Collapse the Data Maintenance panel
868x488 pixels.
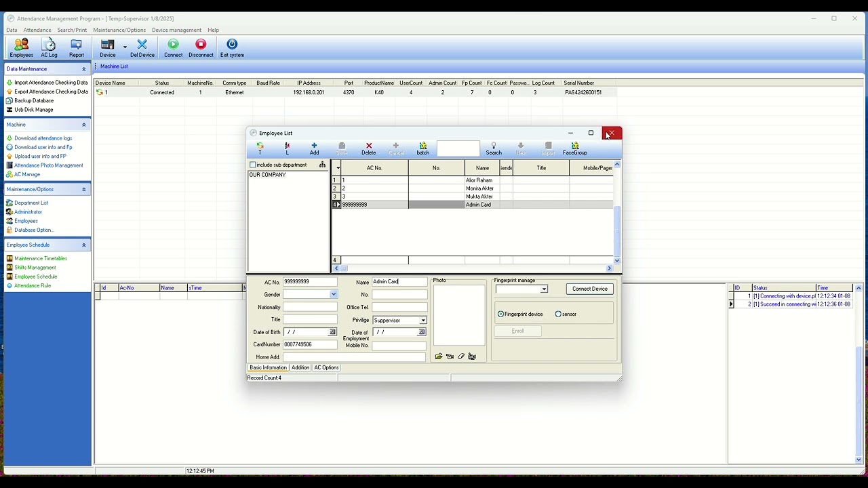pos(84,69)
